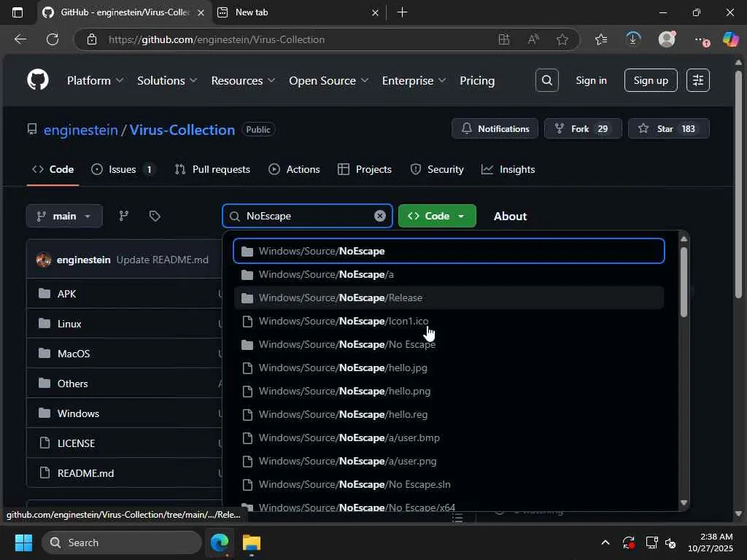This screenshot has width=747, height=560.
Task: Select result Windows/Source/NoEscape/hello.reg
Action: (449, 414)
